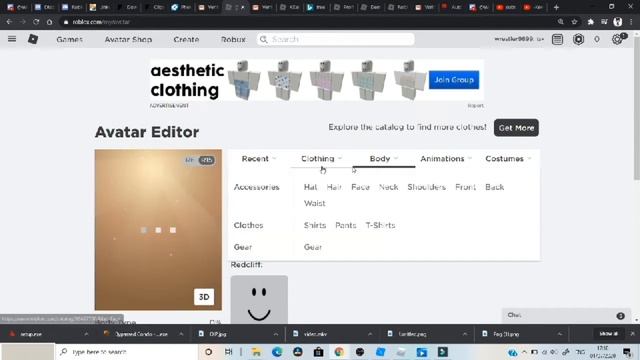Click the Windows taskbar search box
The width and height of the screenshot is (640, 360).
pyautogui.click(x=126, y=352)
